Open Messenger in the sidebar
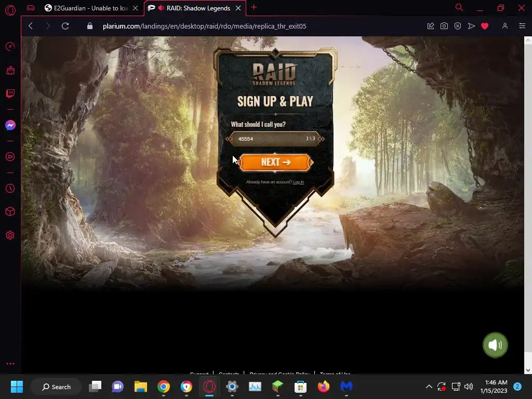 point(10,125)
